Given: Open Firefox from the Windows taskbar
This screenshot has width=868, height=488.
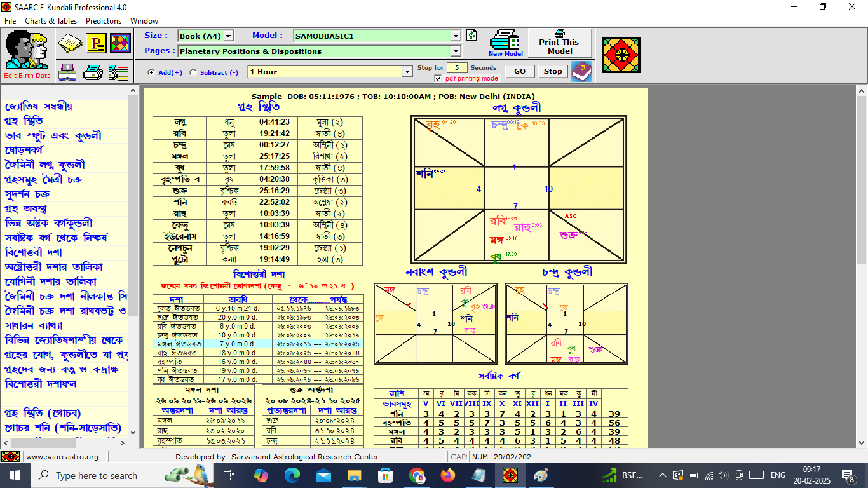Looking at the screenshot, I should tap(448, 475).
